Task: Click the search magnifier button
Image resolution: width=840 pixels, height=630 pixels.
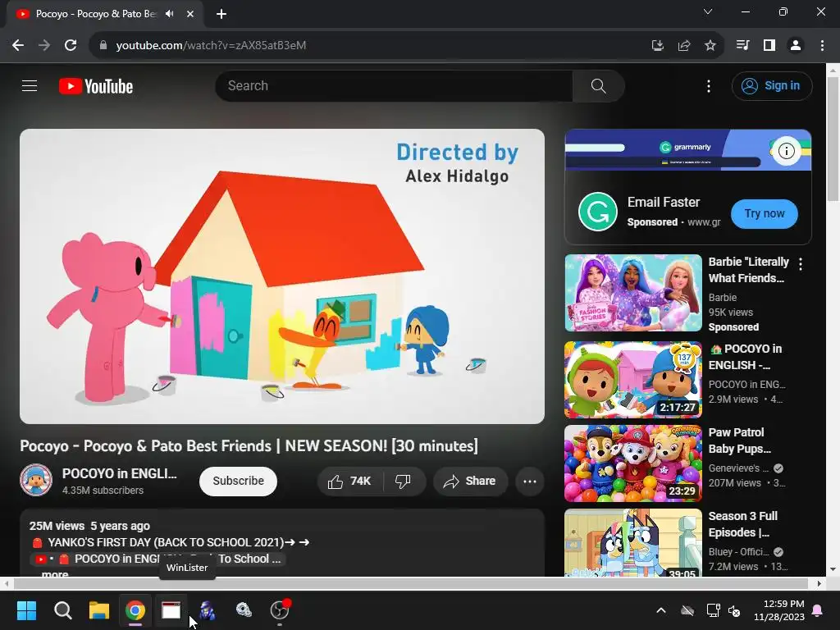Action: [598, 85]
